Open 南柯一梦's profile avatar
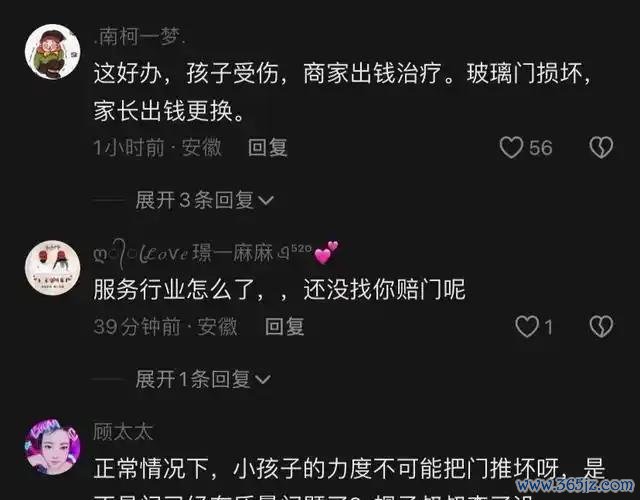 pyautogui.click(x=53, y=52)
